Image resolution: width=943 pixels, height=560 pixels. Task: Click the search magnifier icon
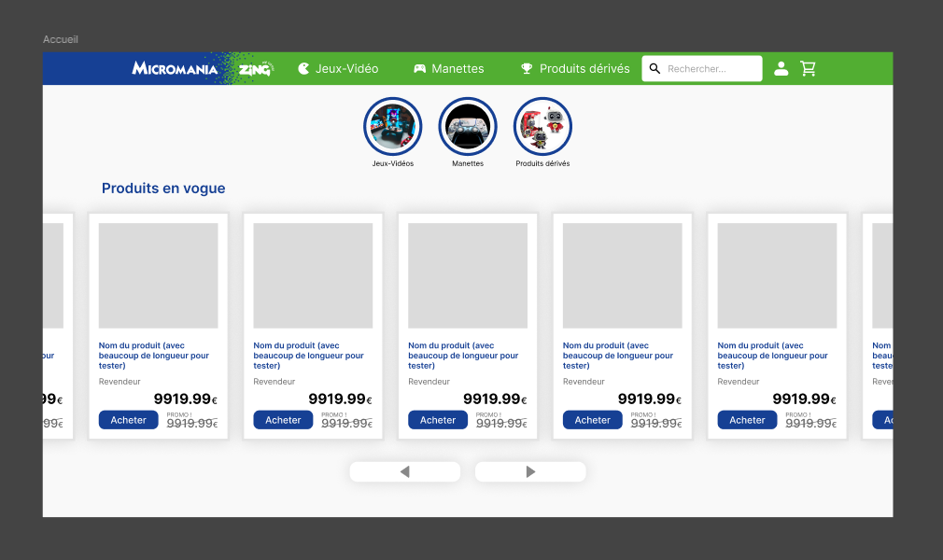(x=654, y=69)
